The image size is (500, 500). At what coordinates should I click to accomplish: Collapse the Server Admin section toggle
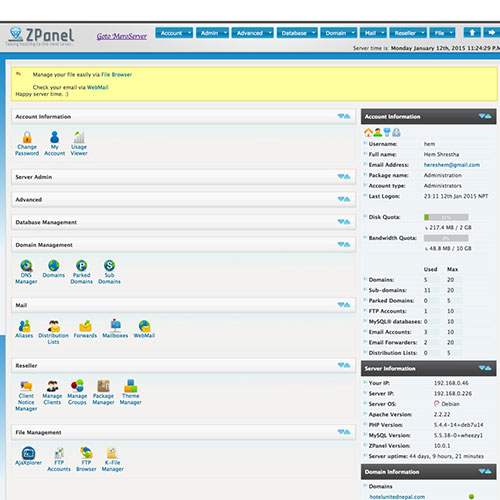click(344, 177)
